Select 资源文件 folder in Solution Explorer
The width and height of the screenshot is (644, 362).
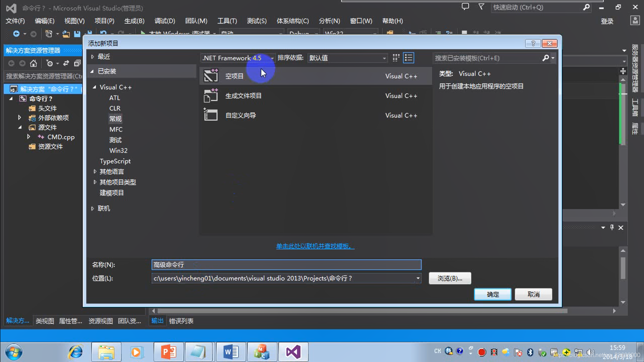pyautogui.click(x=50, y=147)
